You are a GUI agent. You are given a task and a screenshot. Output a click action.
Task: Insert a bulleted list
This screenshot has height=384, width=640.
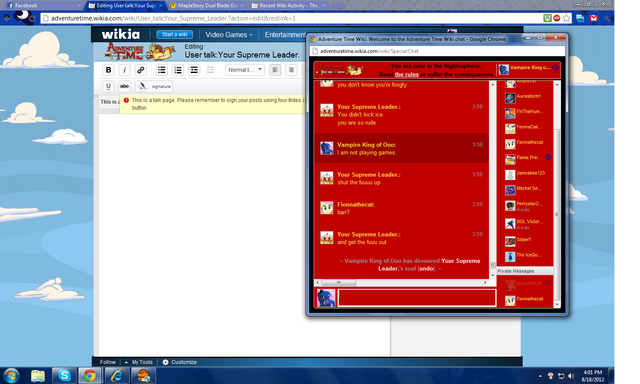(x=162, y=70)
